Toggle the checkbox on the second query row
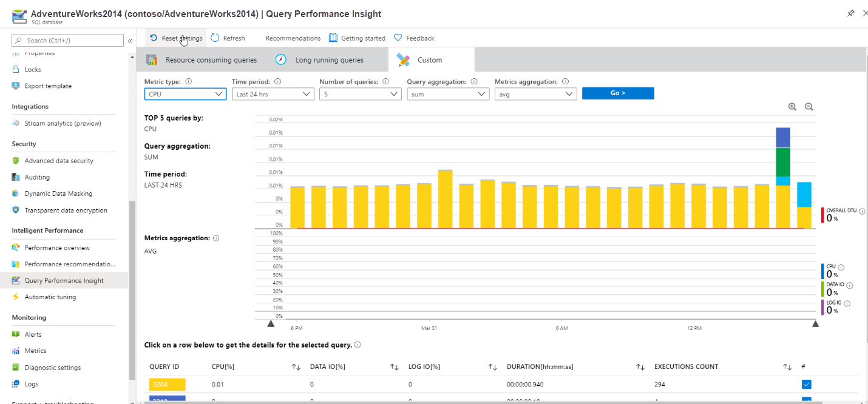 [805, 401]
